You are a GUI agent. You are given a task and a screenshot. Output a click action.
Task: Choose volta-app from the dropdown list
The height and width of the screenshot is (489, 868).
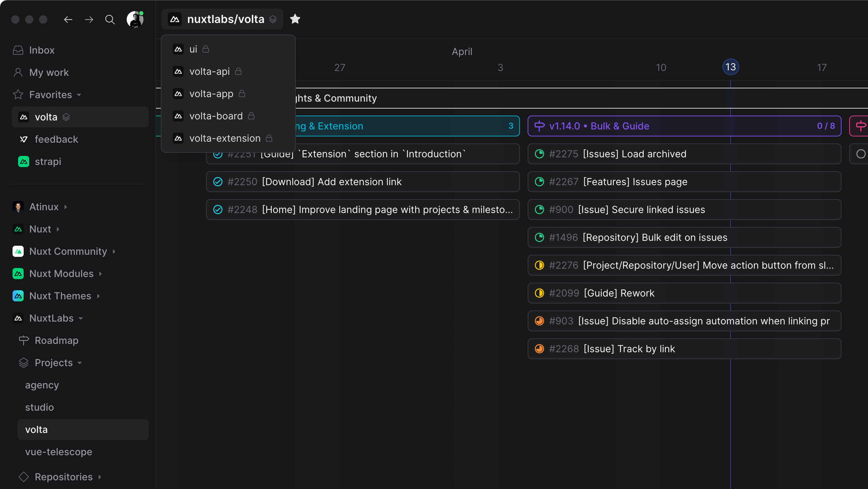click(228, 94)
